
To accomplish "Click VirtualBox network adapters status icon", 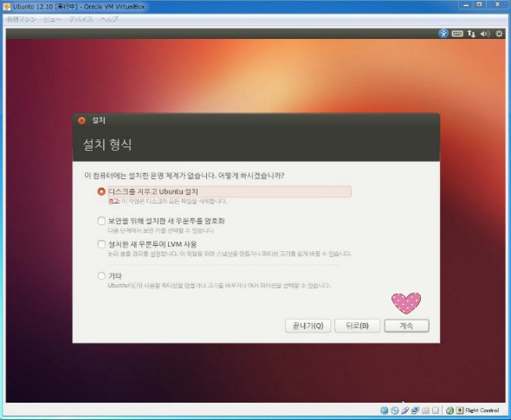I will coord(415,410).
